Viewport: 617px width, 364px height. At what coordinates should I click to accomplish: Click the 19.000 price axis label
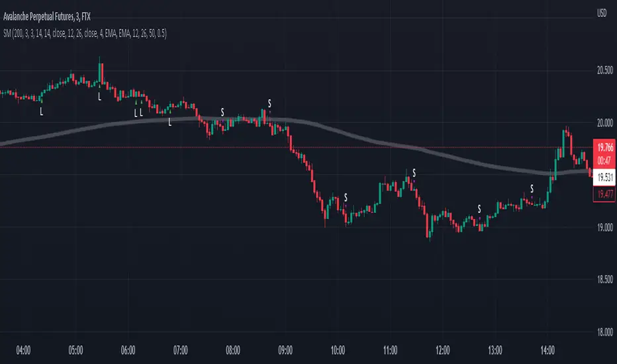click(x=602, y=228)
